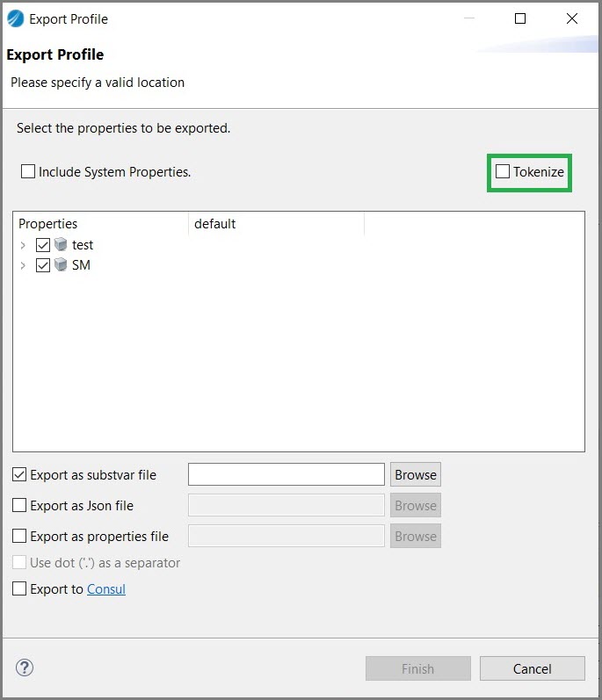Expand the test tree node

tap(23, 245)
